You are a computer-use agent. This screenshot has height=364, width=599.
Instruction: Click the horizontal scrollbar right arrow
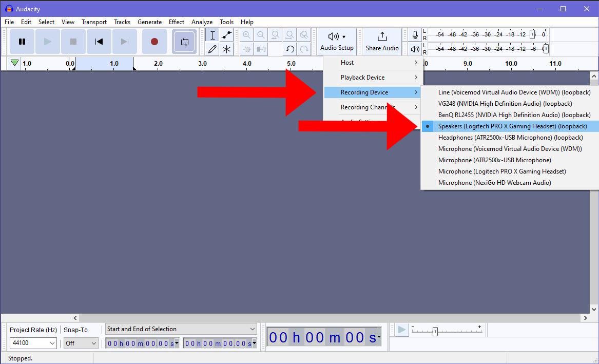586,318
